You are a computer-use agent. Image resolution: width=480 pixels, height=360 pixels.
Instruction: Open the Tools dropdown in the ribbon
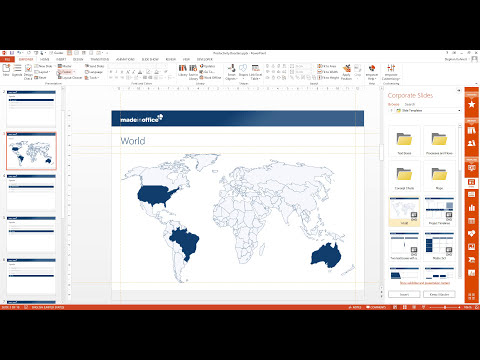point(92,77)
